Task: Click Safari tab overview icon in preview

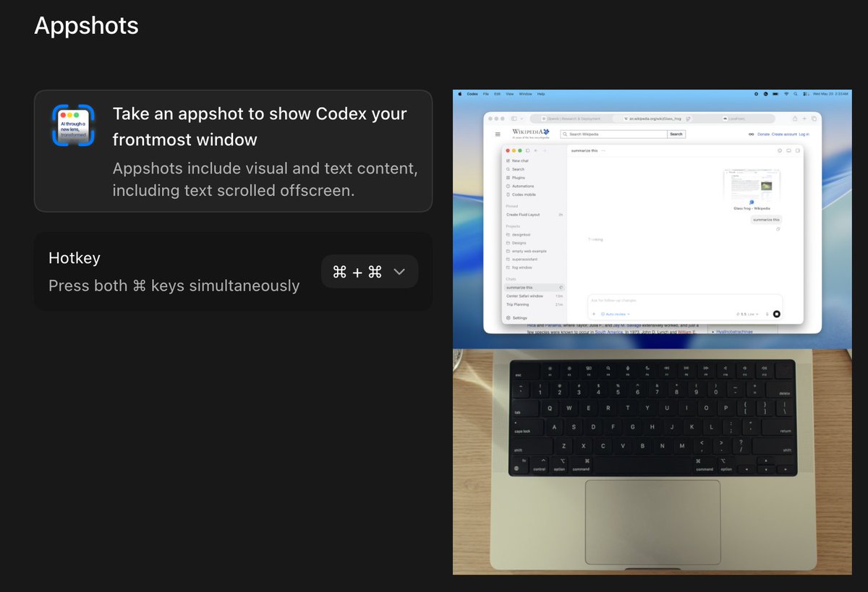Action: 814,119
